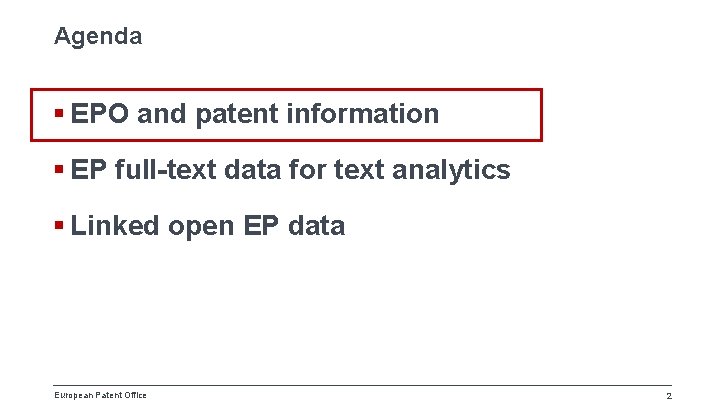Click the word 'patent' in first bullet
This screenshot has height=405, width=720.
pyautogui.click(x=237, y=114)
